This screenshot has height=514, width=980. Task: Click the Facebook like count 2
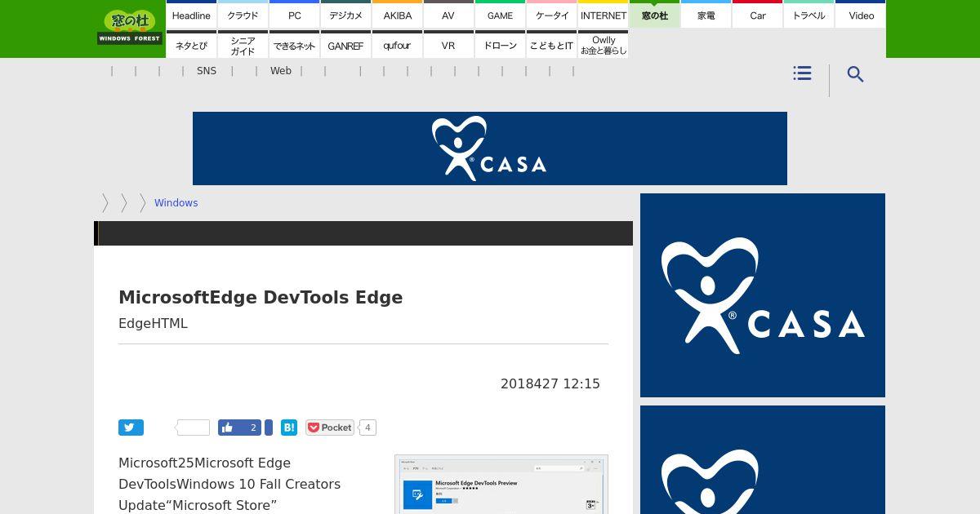253,428
